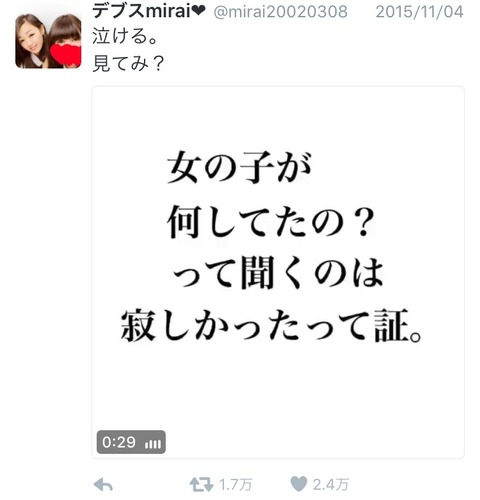480x500 pixels.
Task: Click the って聞くのは line in video
Action: coord(278,273)
